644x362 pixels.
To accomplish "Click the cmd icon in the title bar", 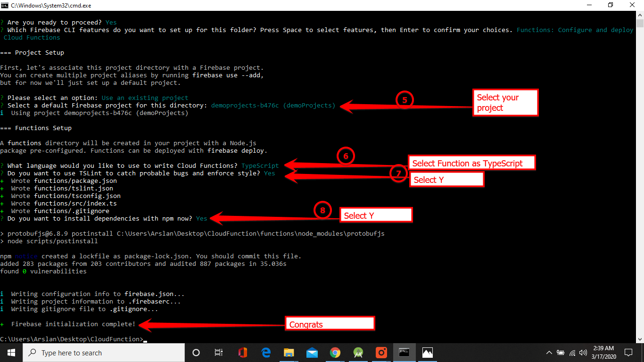I will click(5, 6).
